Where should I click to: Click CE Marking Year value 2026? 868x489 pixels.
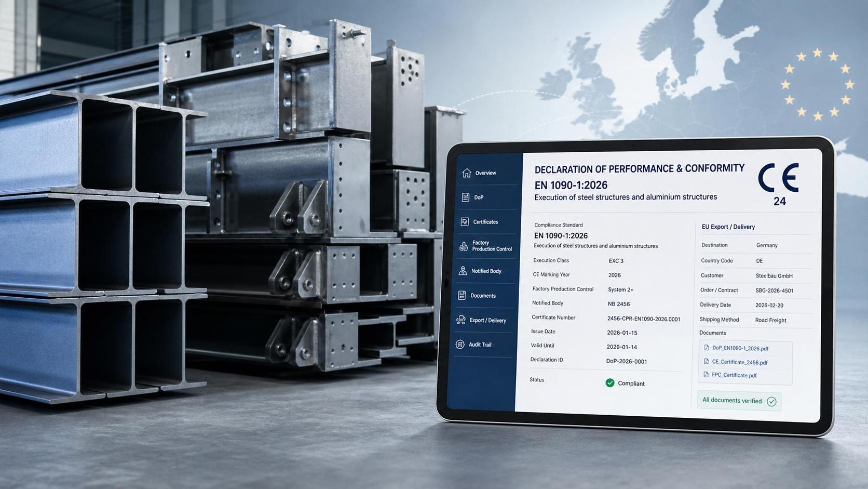[615, 275]
